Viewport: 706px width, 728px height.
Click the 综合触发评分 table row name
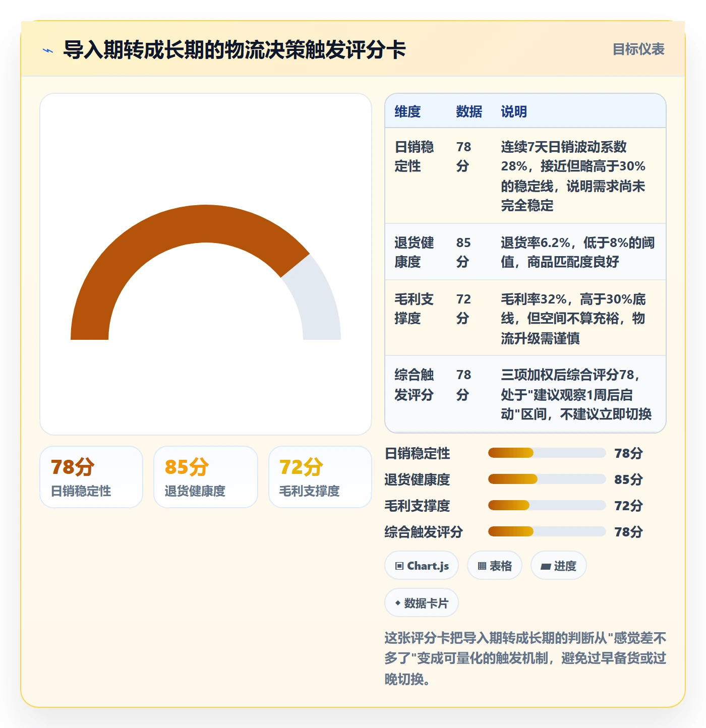tap(414, 384)
